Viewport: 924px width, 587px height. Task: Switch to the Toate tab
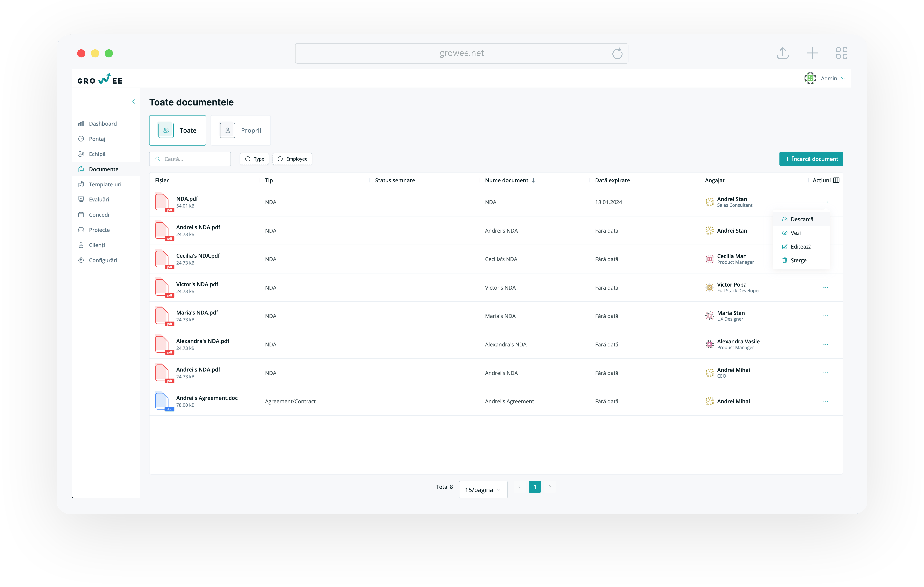pyautogui.click(x=177, y=131)
